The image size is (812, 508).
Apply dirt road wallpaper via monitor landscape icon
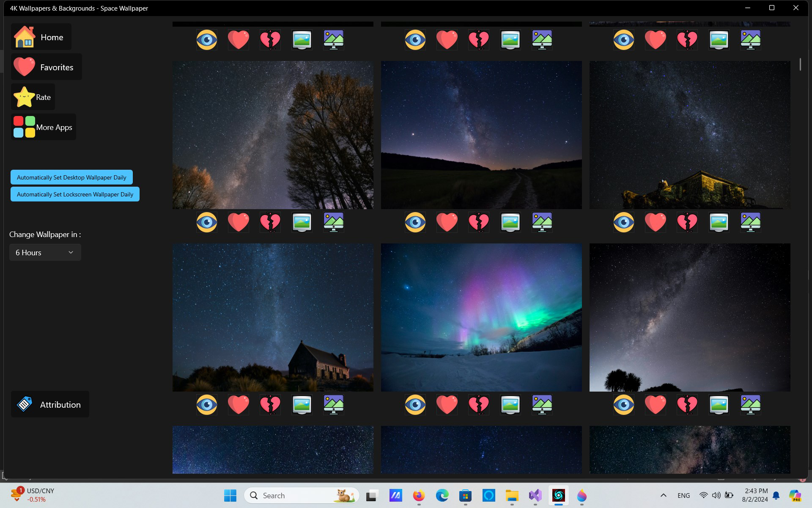(x=542, y=222)
